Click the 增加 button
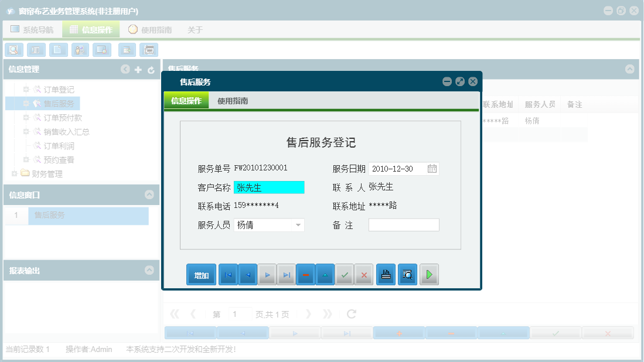 (201, 274)
